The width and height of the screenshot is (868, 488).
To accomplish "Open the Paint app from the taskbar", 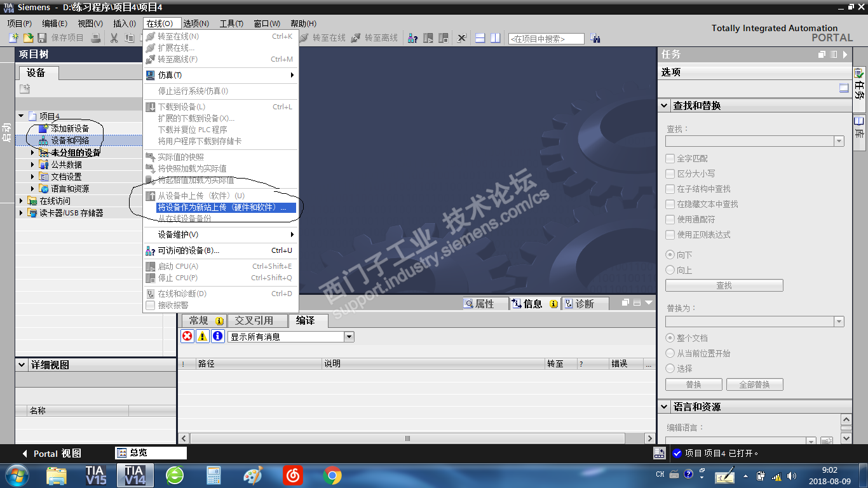I will (253, 475).
